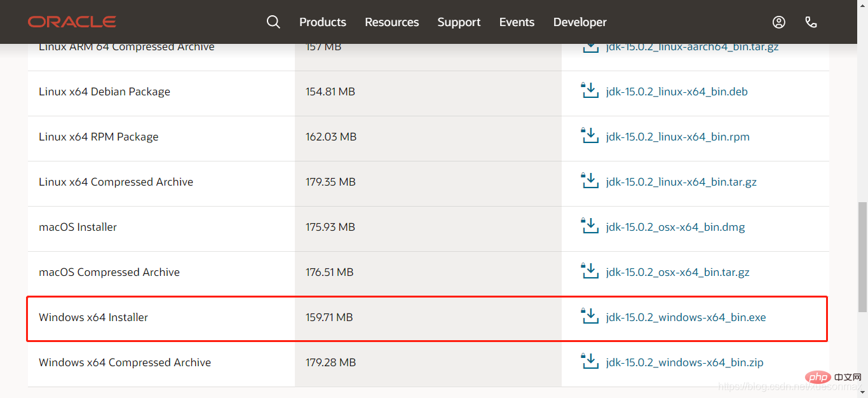The image size is (868, 398).
Task: Click the phone contact icon
Action: point(811,22)
